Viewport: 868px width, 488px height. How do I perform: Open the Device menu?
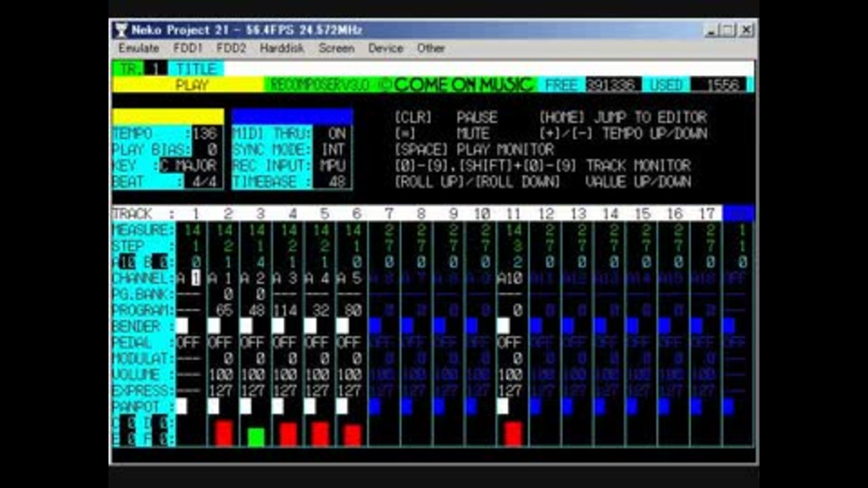[385, 48]
